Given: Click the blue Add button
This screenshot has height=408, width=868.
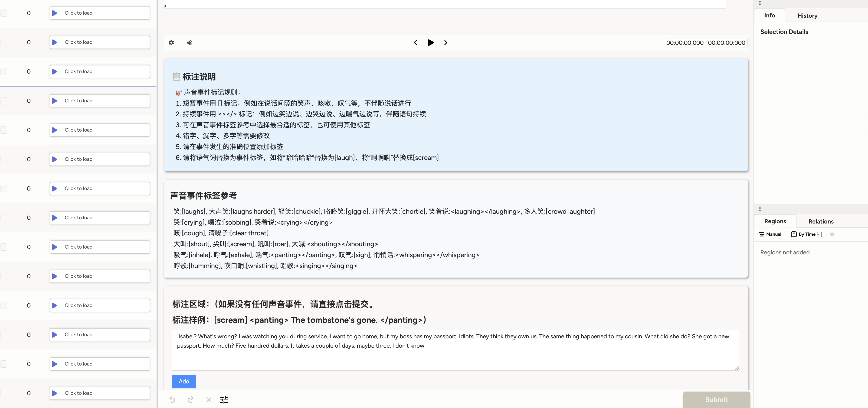Looking at the screenshot, I should pyautogui.click(x=184, y=381).
